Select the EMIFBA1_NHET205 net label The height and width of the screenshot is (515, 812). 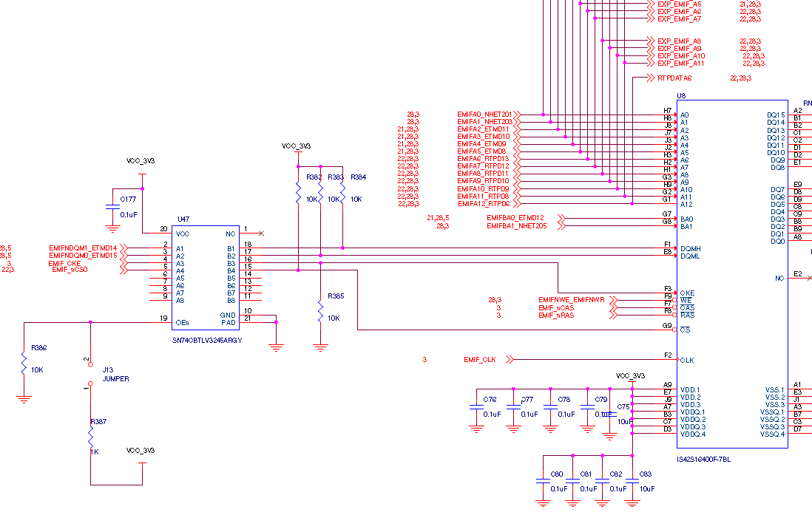point(516,225)
